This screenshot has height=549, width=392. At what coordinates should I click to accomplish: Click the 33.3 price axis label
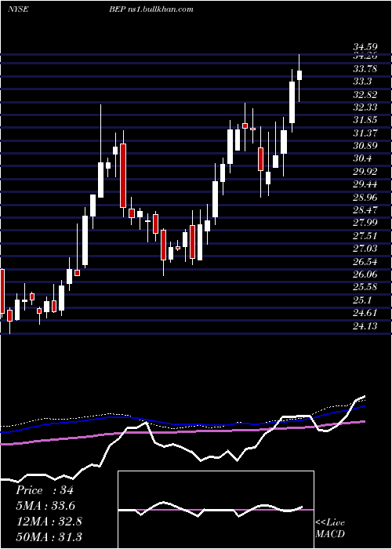coord(362,82)
